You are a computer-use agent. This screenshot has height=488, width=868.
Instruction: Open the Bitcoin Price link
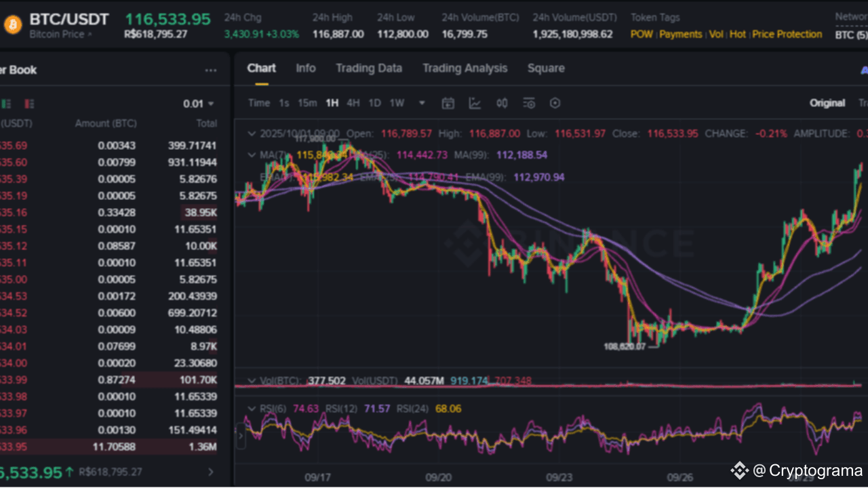(x=61, y=34)
